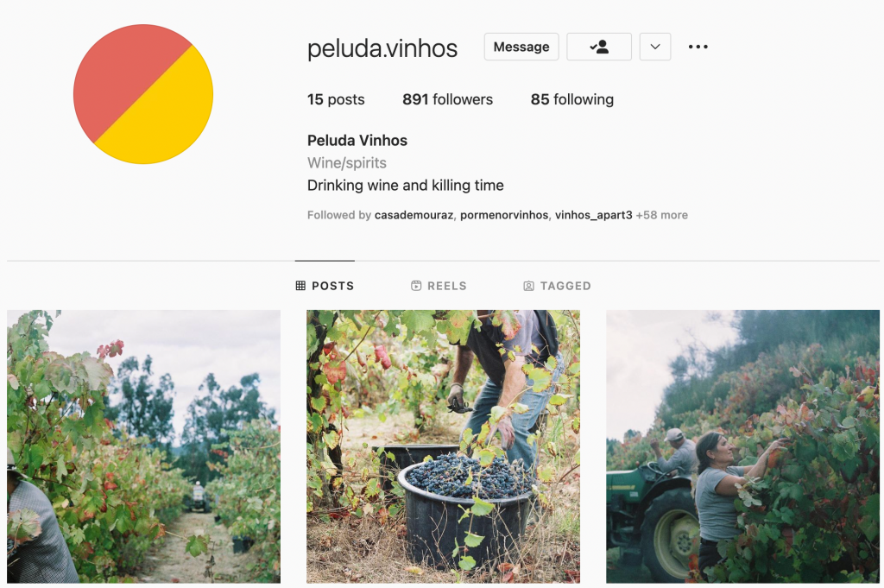Click the reels clapper icon
The width and height of the screenshot is (884, 588).
[416, 286]
